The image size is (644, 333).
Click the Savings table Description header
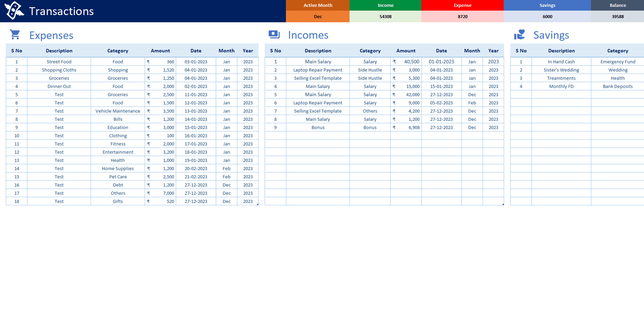pyautogui.click(x=561, y=51)
